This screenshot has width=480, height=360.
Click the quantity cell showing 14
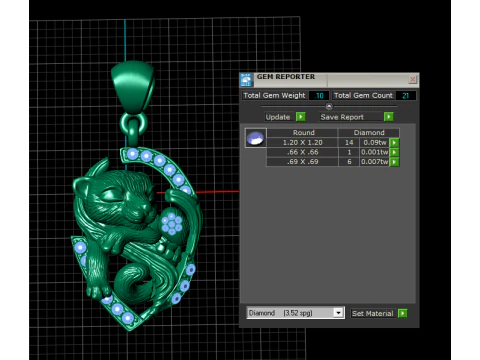pyautogui.click(x=349, y=143)
